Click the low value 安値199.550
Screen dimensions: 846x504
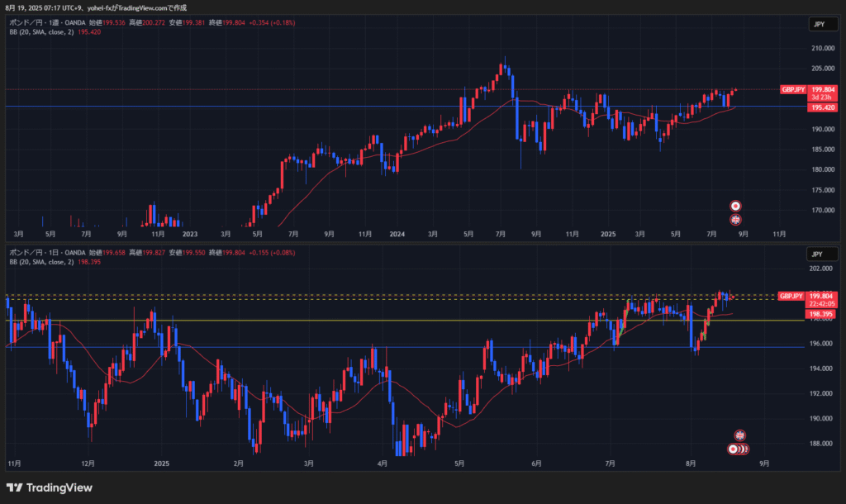click(187, 253)
